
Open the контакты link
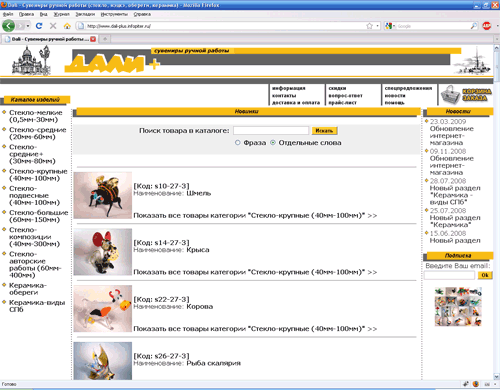[x=284, y=96]
